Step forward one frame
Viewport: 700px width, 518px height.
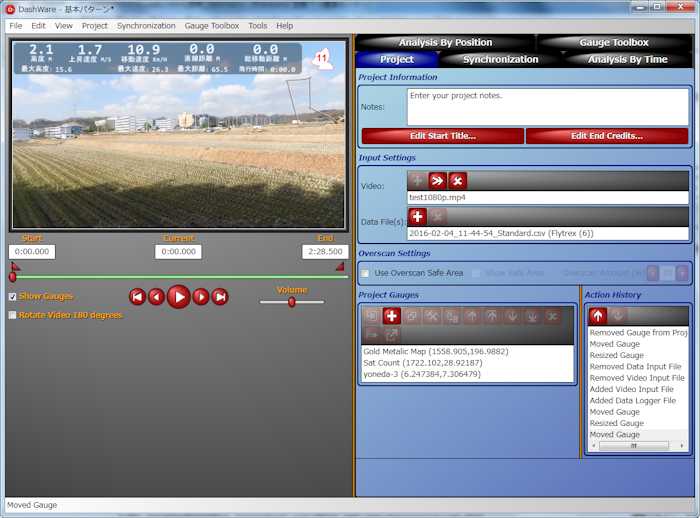click(201, 296)
